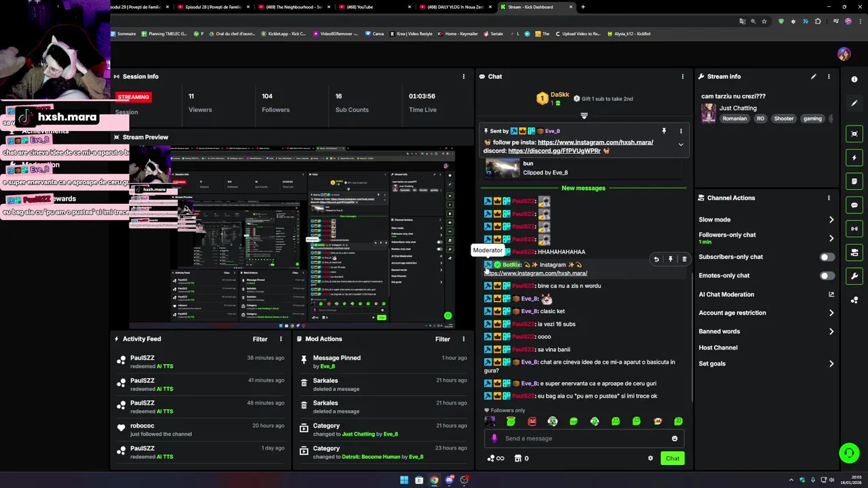
Task: Toggle the channel actions widget sidebar icon
Action: click(x=854, y=252)
